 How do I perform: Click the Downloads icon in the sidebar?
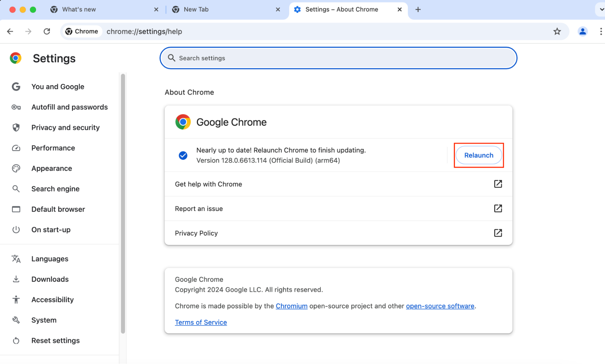click(x=16, y=279)
